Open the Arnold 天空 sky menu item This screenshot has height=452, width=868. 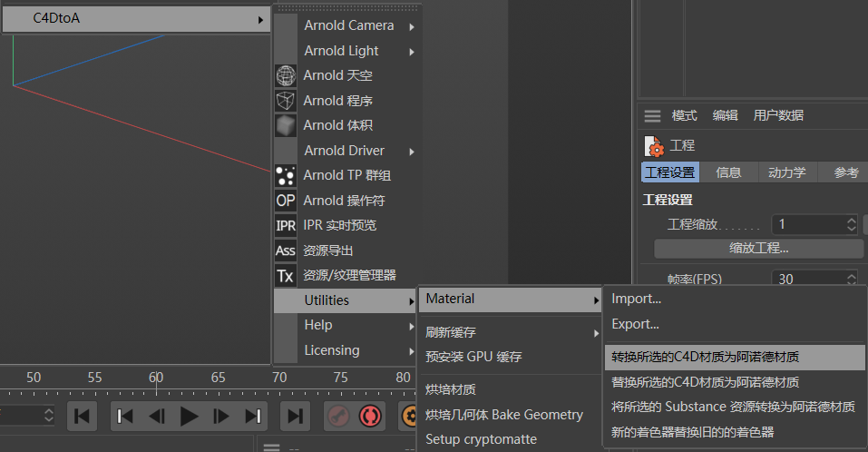(346, 75)
